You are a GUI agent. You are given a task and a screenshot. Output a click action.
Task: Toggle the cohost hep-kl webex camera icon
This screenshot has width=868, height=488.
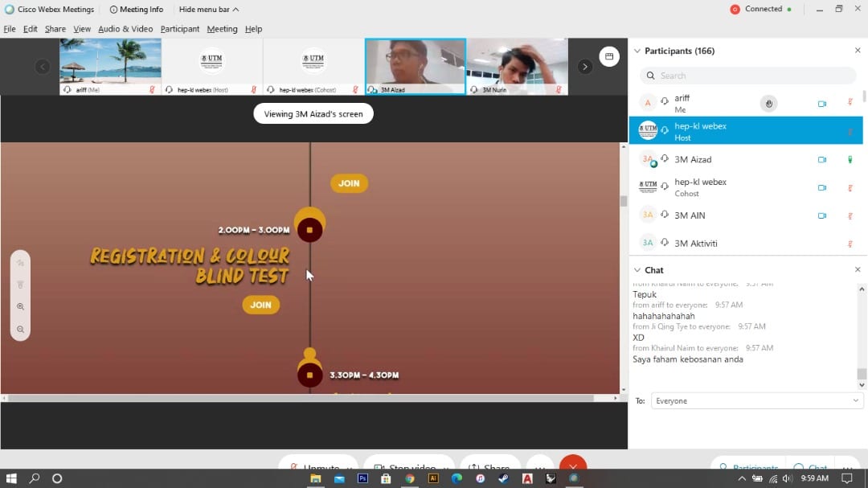(822, 187)
